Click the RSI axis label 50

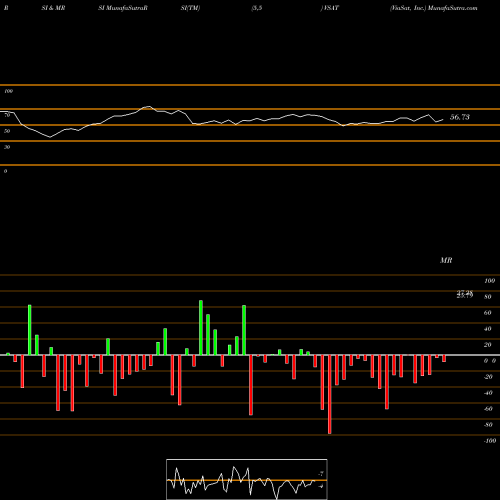coord(7,131)
